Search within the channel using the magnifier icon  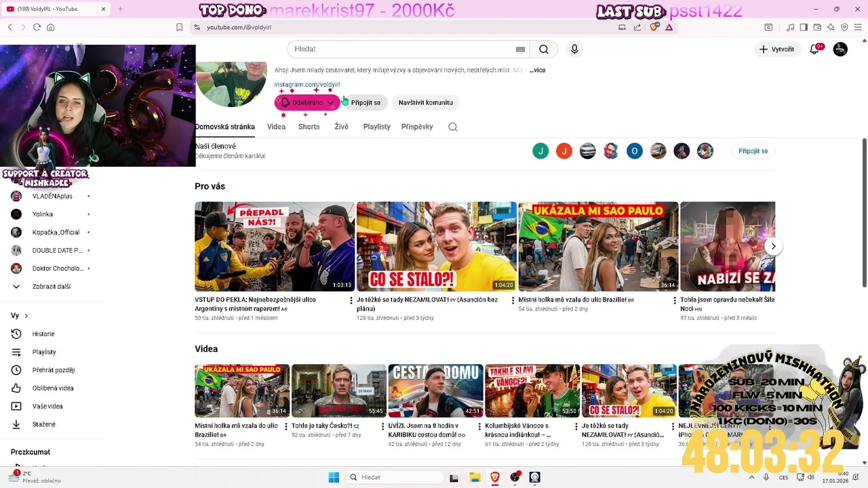coord(453,127)
